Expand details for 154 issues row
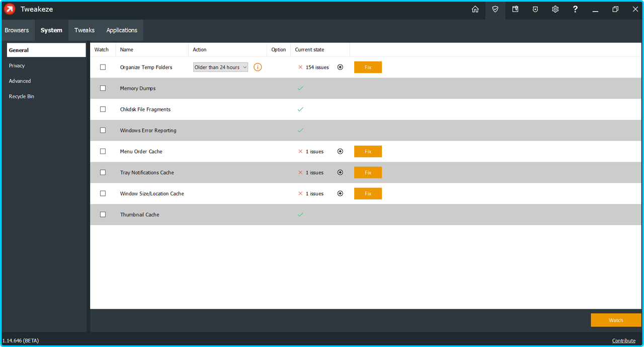The width and height of the screenshot is (644, 347). pos(340,67)
